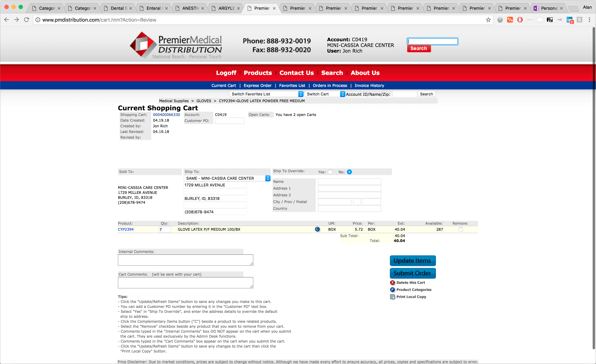Close the Dental S tab
Screen dimensions: 596x364
pyautogui.click(x=131, y=8)
